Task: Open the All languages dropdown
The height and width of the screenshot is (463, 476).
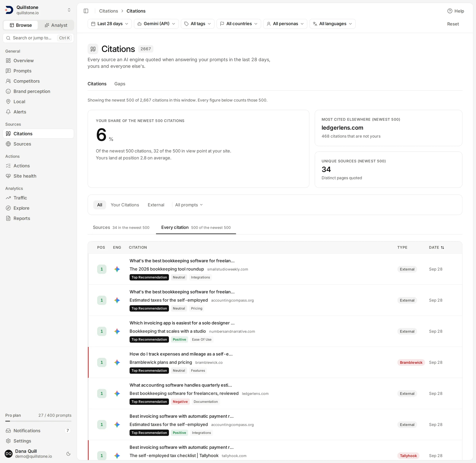Action: tap(332, 24)
